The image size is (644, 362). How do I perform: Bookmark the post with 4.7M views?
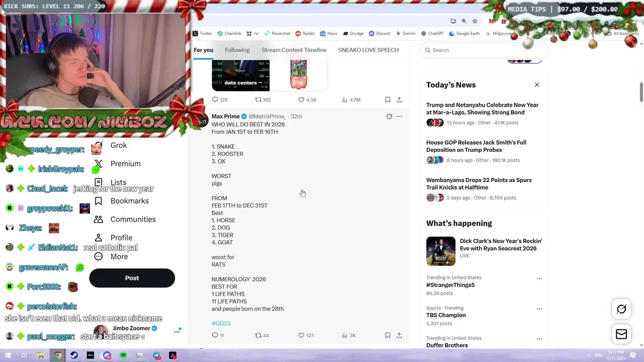click(x=387, y=100)
